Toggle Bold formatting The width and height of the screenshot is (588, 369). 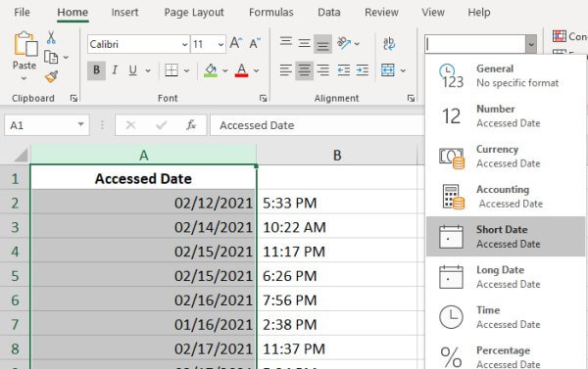point(96,70)
